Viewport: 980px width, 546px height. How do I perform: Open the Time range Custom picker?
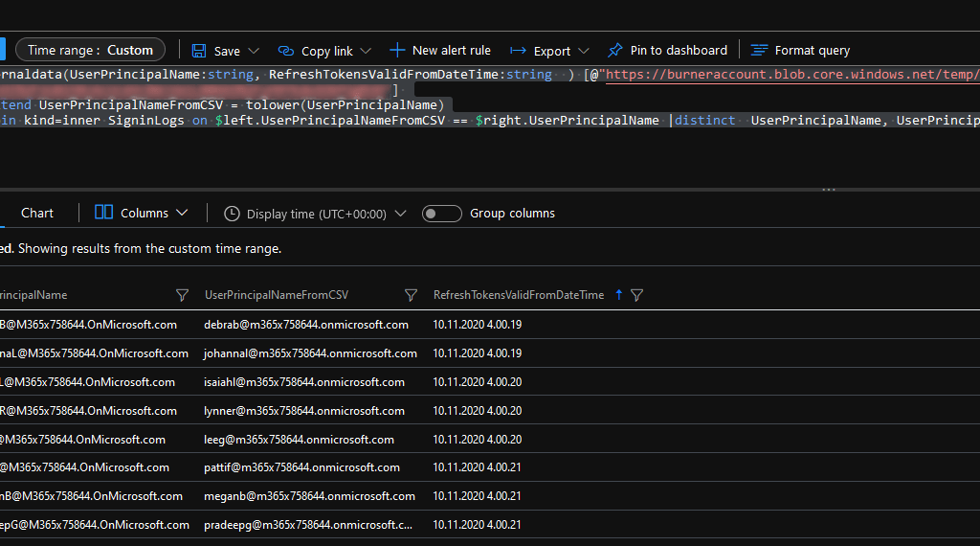click(90, 50)
